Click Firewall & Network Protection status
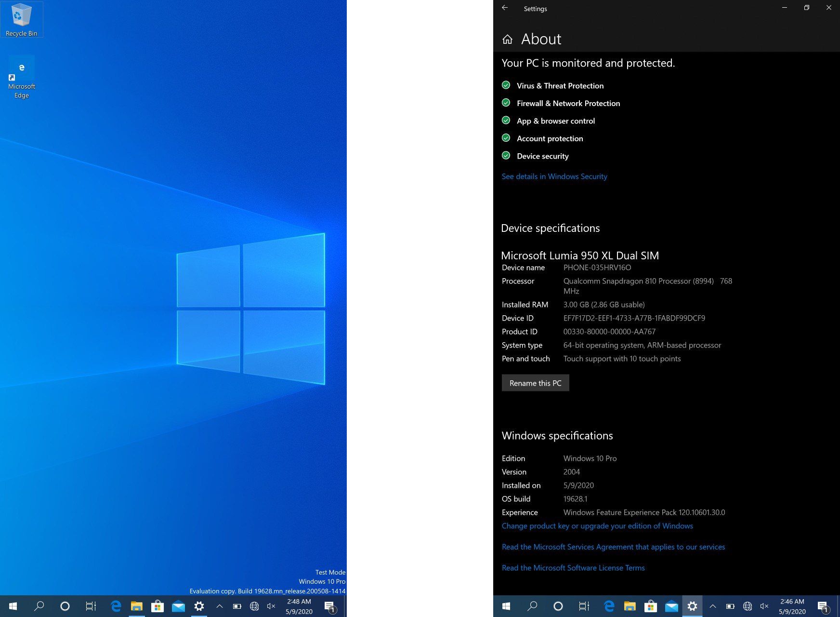 pyautogui.click(x=561, y=103)
